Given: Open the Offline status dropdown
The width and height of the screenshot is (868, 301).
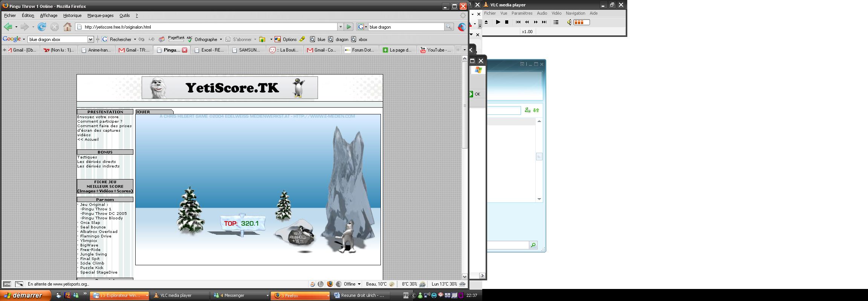Looking at the screenshot, I should click(x=359, y=284).
